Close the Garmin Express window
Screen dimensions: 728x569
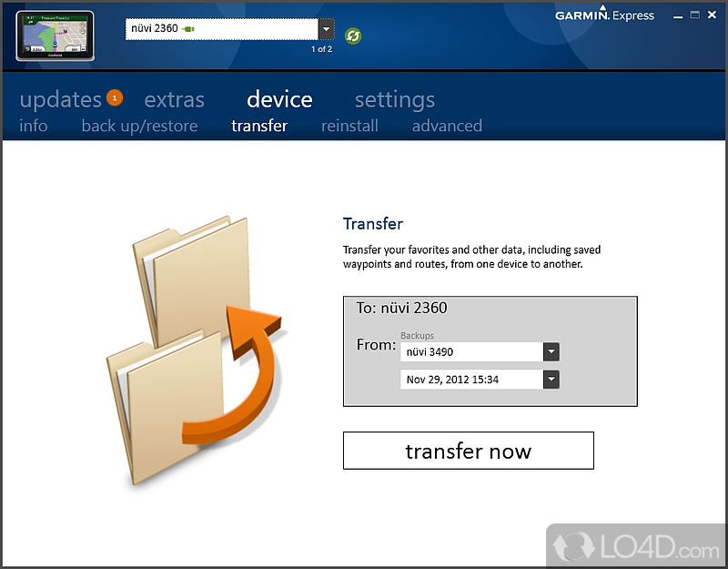[x=712, y=15]
